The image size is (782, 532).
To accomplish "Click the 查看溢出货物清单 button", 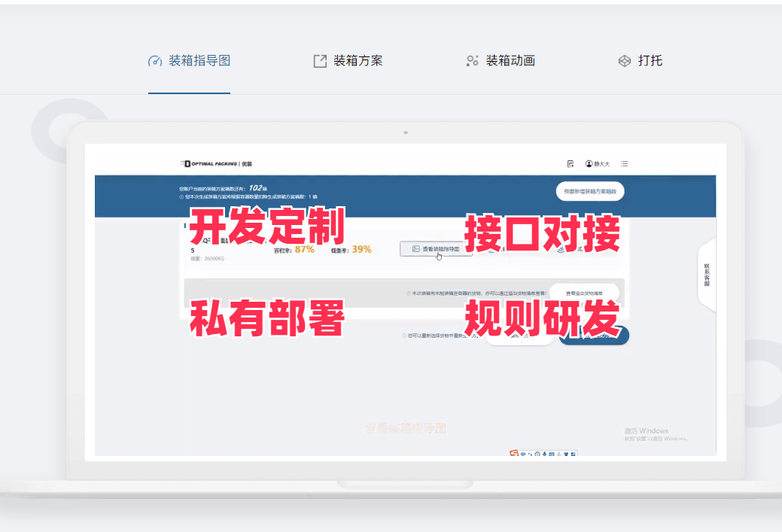I will click(584, 293).
